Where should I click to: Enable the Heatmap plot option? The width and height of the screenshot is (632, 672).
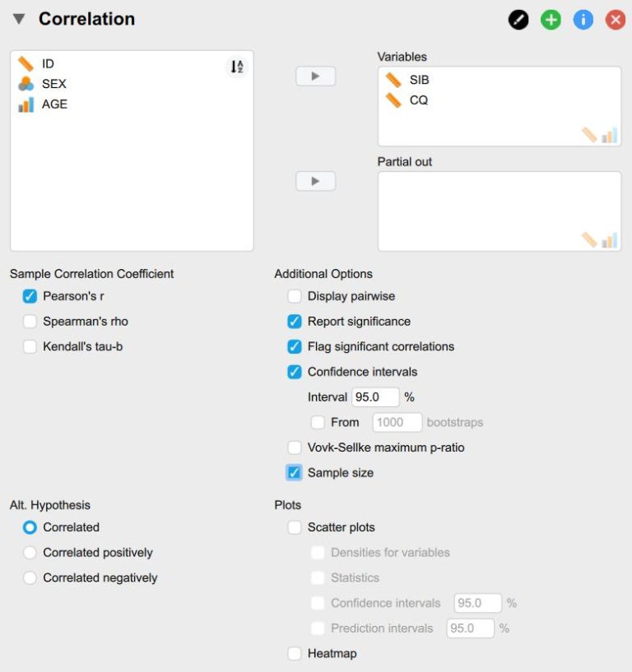pos(294,653)
